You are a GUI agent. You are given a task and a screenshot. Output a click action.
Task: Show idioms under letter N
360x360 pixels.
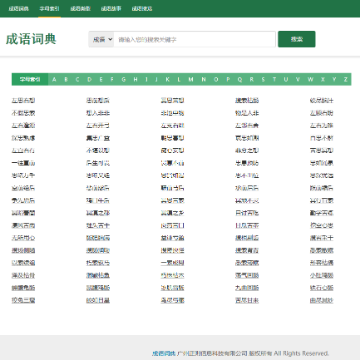(x=204, y=79)
